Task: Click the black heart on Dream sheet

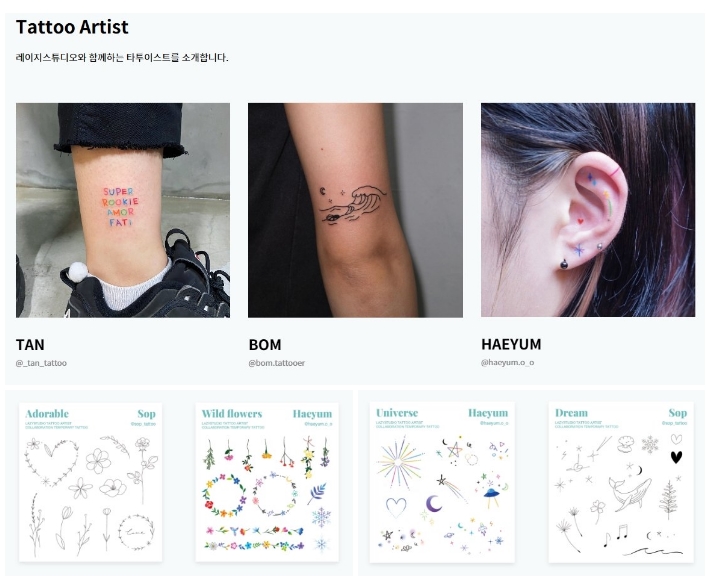Action: pos(676,457)
